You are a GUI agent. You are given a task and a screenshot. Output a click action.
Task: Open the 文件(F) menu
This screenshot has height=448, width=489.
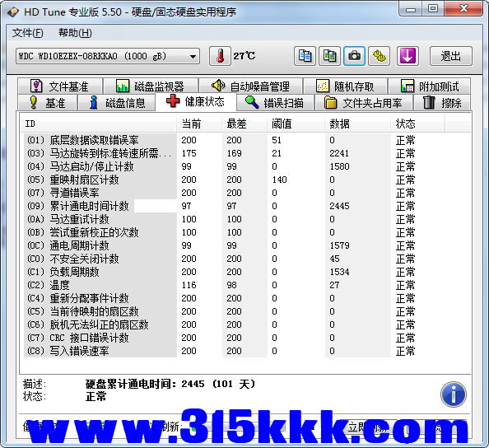[x=27, y=33]
